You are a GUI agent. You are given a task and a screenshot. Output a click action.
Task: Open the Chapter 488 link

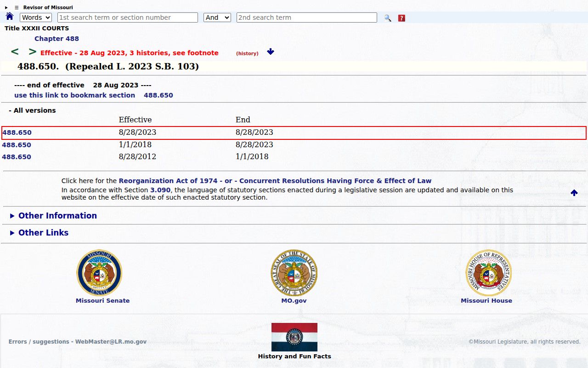point(57,39)
